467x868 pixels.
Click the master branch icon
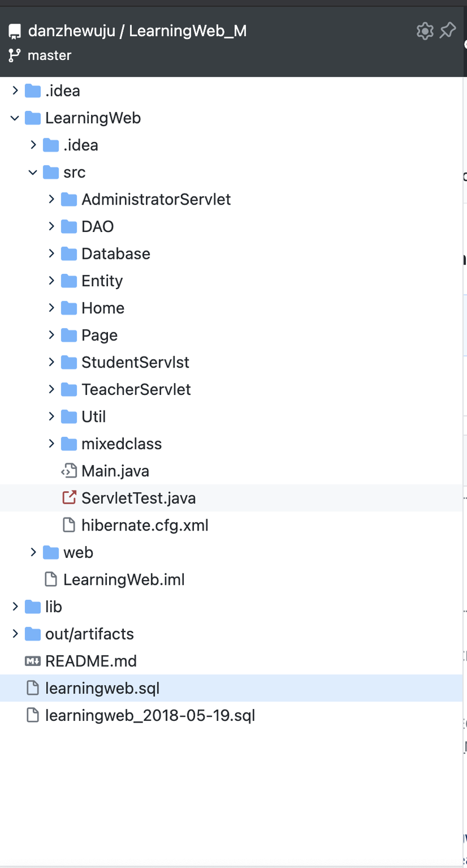click(15, 56)
